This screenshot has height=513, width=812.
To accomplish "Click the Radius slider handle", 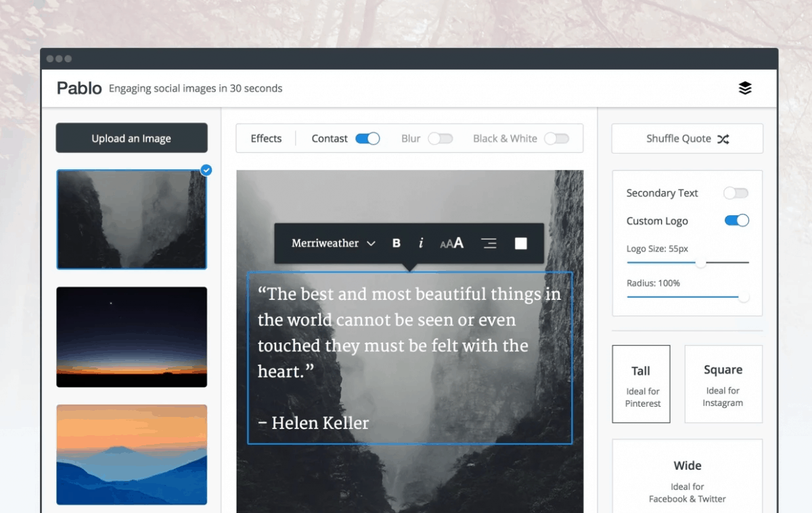I will pyautogui.click(x=744, y=296).
